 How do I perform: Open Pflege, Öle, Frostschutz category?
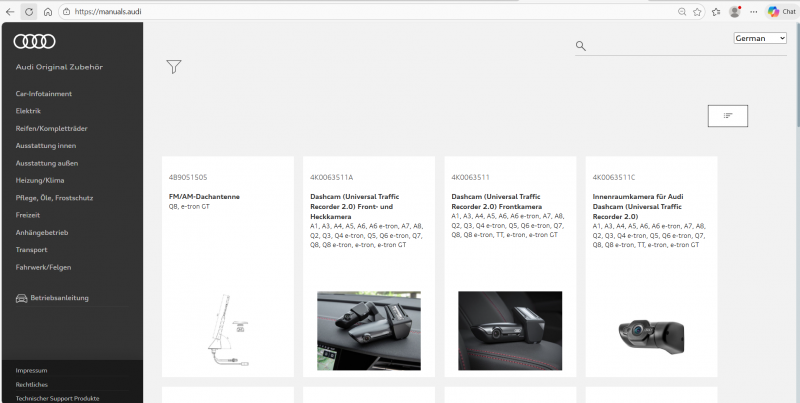coord(54,198)
